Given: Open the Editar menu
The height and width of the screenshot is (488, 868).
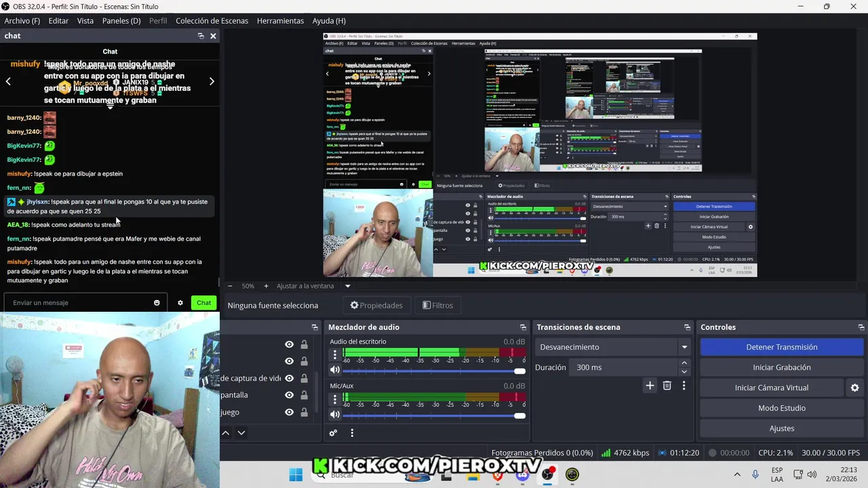Looking at the screenshot, I should coord(58,20).
